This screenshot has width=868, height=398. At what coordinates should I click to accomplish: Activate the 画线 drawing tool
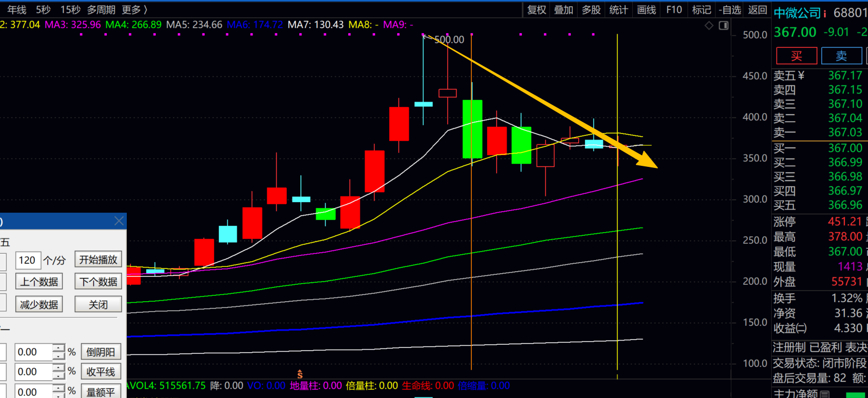click(x=647, y=10)
